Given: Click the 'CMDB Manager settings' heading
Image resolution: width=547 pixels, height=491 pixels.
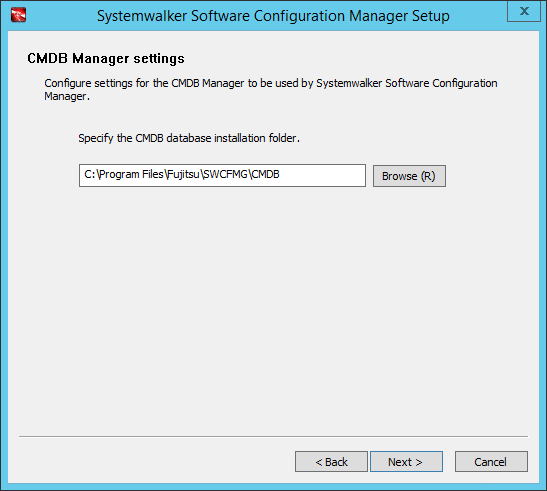Looking at the screenshot, I should click(106, 59).
